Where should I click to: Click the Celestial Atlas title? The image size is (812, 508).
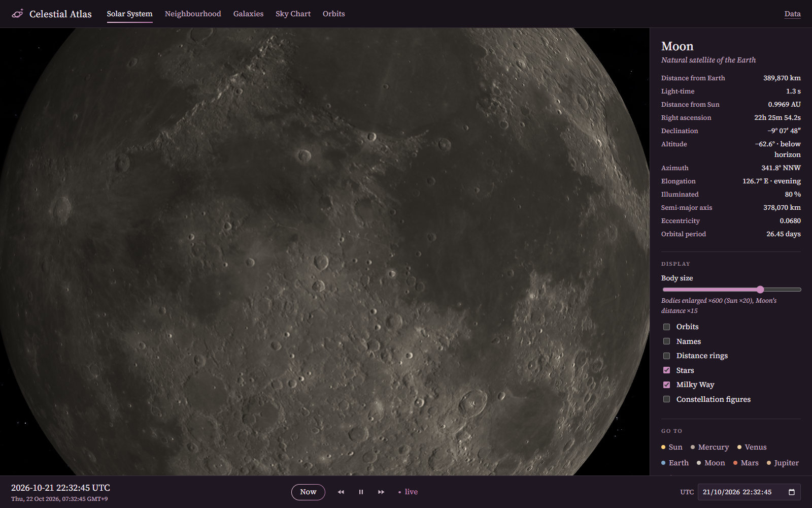coord(60,14)
